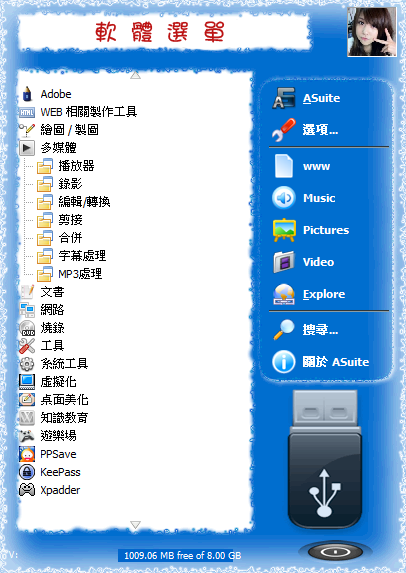Open the Music speaker icon
This screenshot has height=573, width=406.
(284, 198)
